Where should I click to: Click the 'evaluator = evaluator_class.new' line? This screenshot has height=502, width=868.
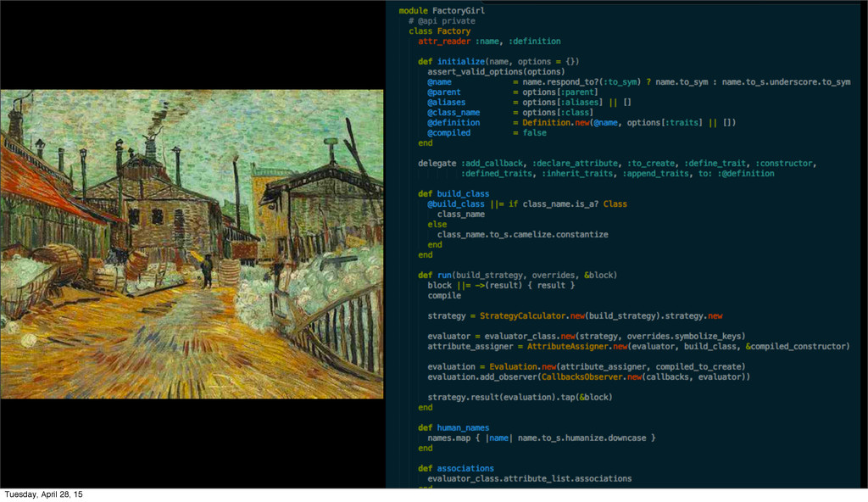tap(587, 337)
